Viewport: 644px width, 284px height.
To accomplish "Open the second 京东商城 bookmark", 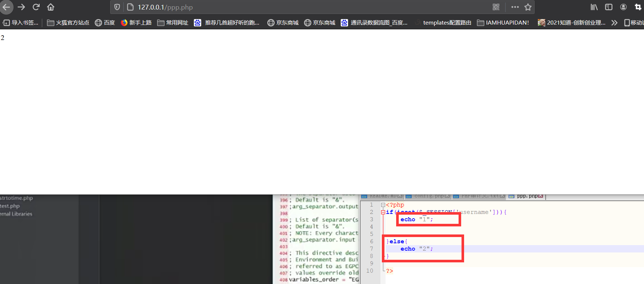I will click(x=320, y=23).
